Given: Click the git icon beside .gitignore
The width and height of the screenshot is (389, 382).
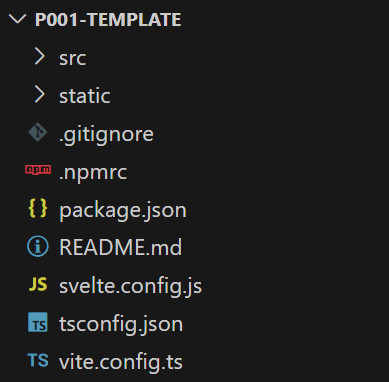Looking at the screenshot, I should [38, 132].
